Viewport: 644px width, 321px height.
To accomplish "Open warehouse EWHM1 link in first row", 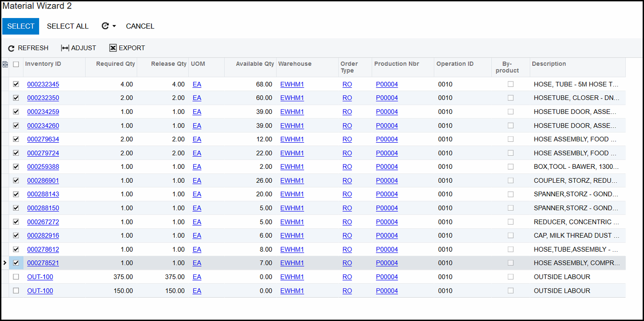I will coord(292,84).
